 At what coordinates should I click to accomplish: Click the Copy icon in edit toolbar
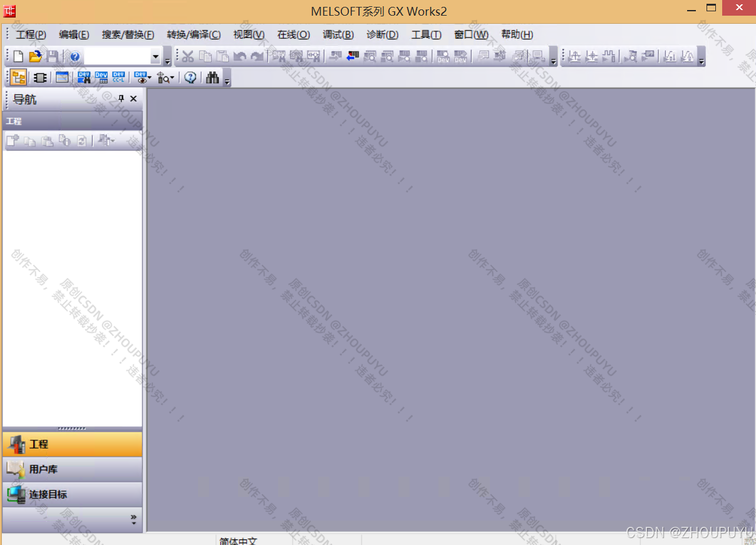click(x=205, y=56)
